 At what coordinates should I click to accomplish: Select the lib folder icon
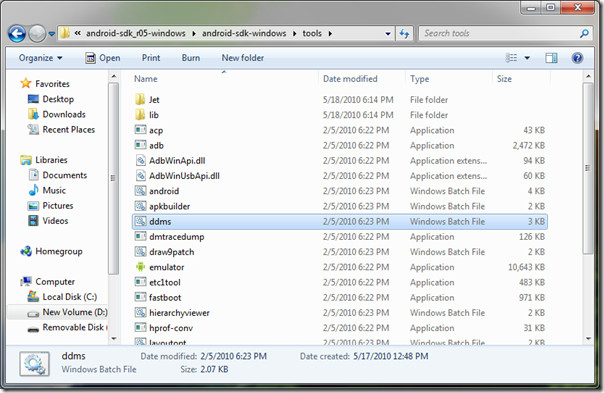[140, 115]
